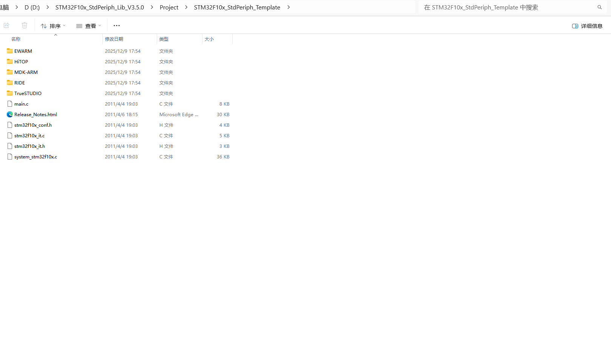Select the MDK-ARM folder icon
The width and height of the screenshot is (611, 364).
[10, 72]
